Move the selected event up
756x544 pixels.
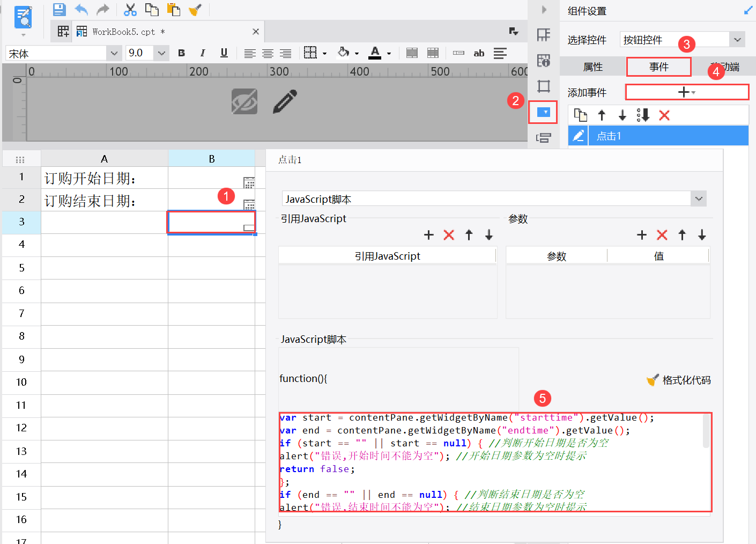click(602, 115)
